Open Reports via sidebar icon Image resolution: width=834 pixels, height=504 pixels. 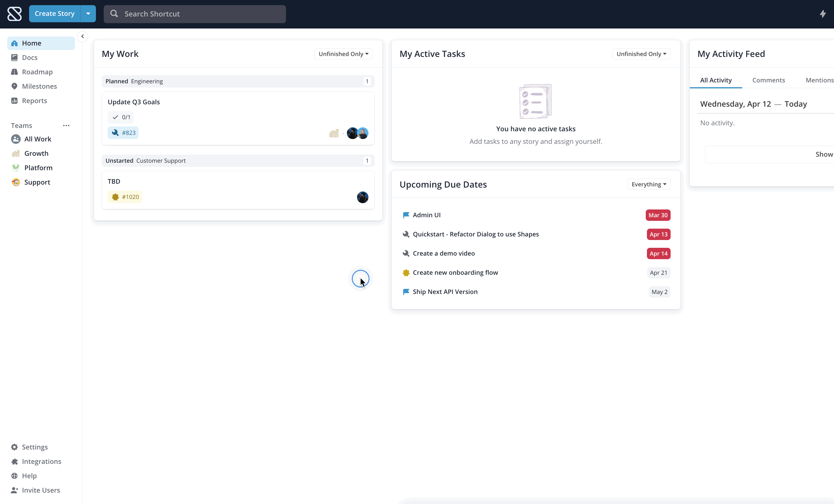point(14,100)
